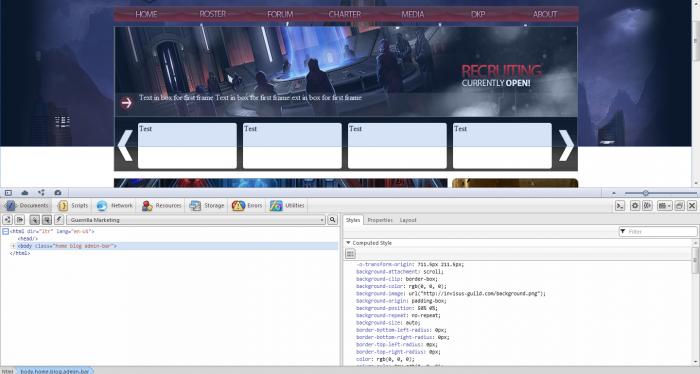
Task: Open the CHARTER nav link
Action: click(x=345, y=14)
